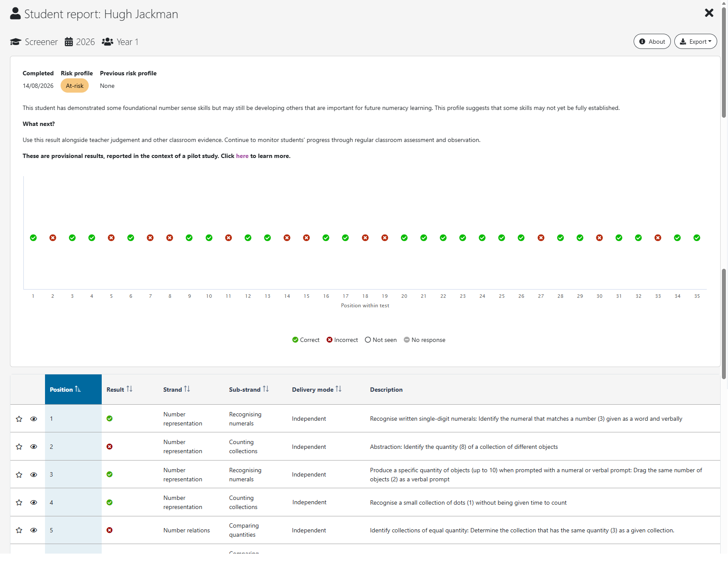This screenshot has width=728, height=567.
Task: Sort table by Strand column
Action: [x=177, y=390]
